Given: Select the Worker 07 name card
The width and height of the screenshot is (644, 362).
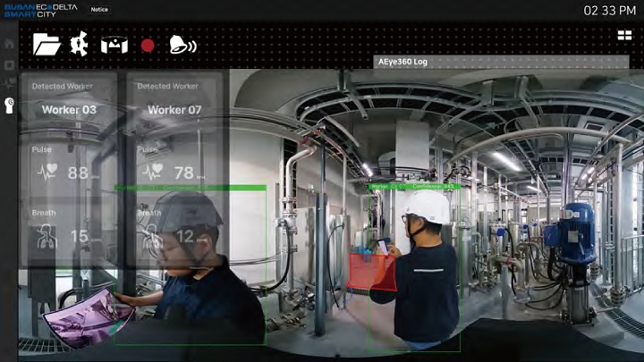Looking at the screenshot, I should [174, 110].
